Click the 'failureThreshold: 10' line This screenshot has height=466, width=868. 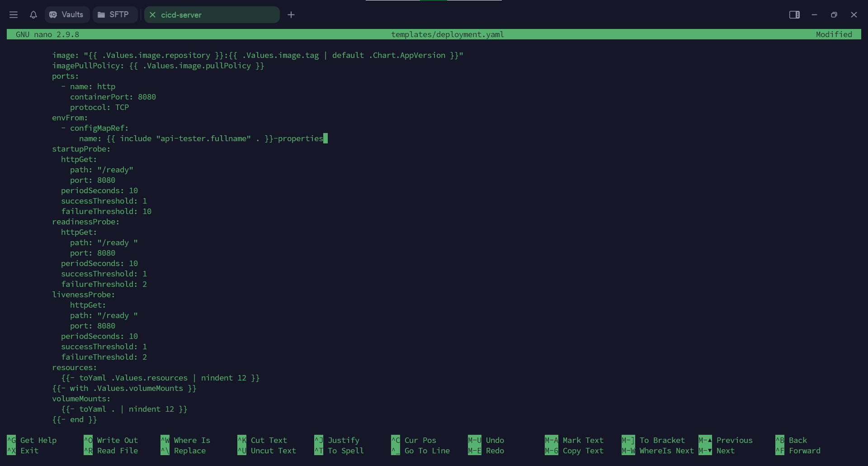(106, 211)
